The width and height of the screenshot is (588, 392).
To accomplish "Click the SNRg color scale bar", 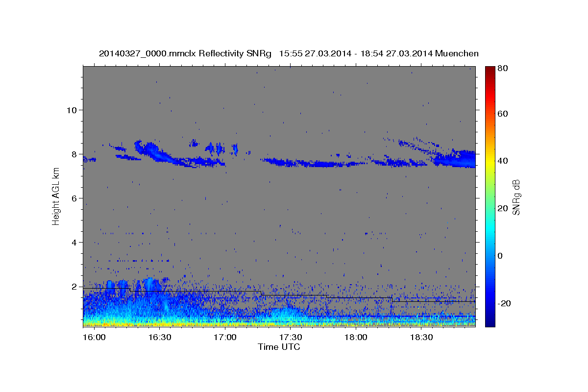I will (490, 196).
